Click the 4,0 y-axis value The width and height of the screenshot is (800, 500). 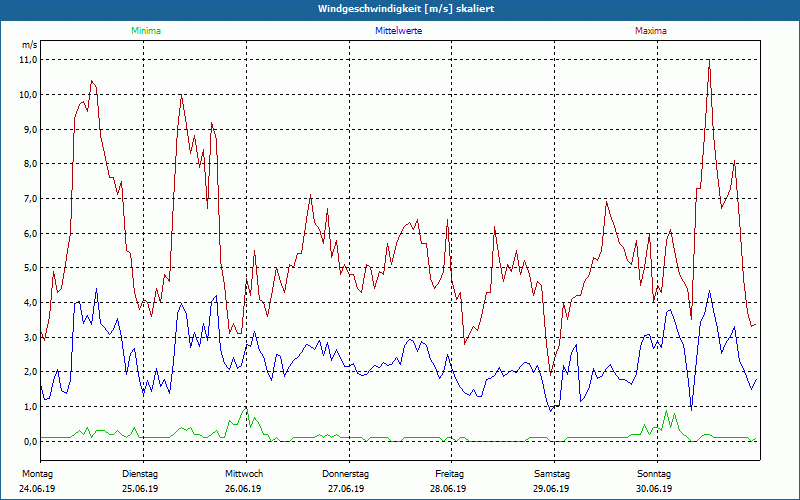coord(30,303)
